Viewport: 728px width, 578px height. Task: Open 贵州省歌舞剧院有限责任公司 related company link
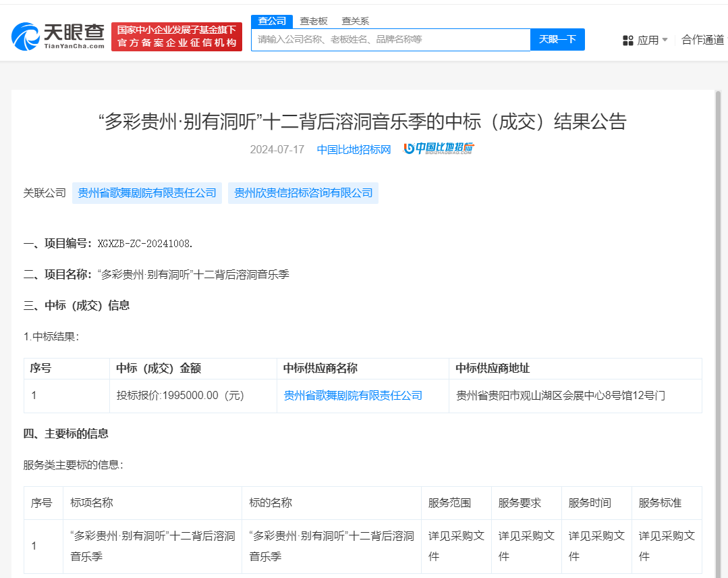point(147,192)
